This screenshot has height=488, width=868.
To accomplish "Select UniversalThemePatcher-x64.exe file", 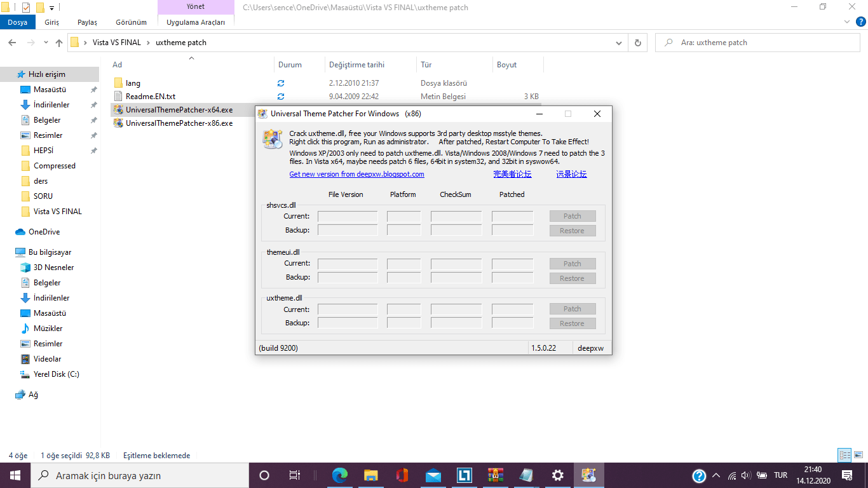I will (179, 110).
